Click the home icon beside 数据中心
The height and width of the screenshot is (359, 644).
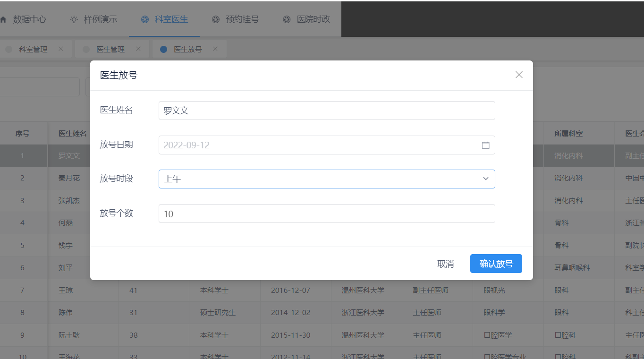(x=4, y=19)
